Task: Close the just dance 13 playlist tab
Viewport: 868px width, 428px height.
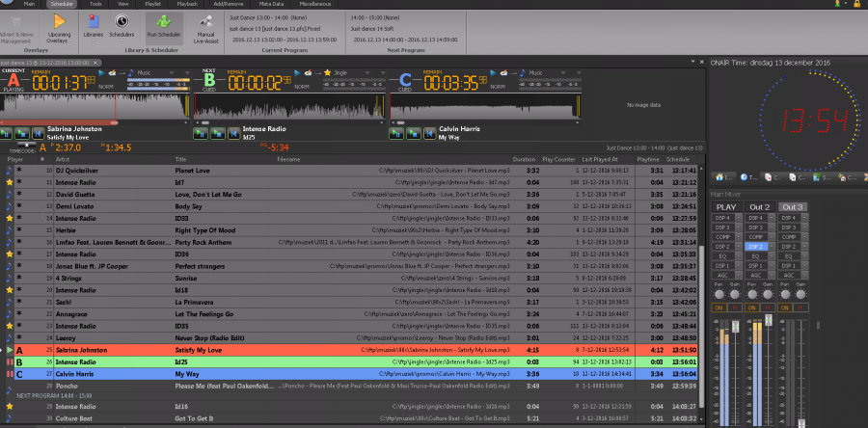Action: point(95,63)
